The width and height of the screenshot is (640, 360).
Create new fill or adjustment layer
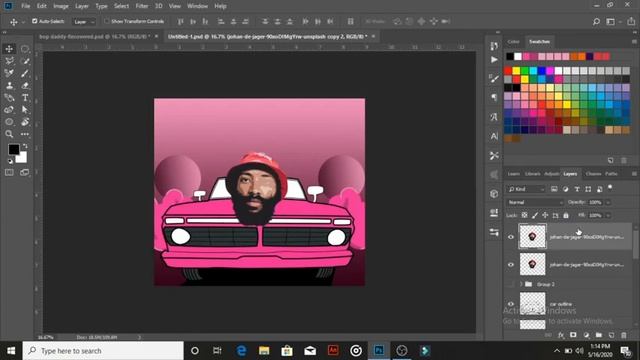point(586,335)
